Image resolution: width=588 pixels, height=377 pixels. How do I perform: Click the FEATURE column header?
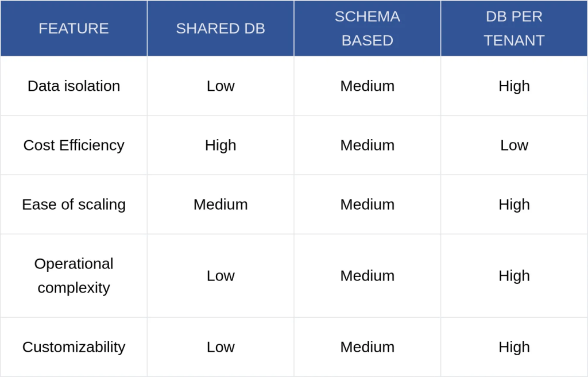[x=73, y=28]
